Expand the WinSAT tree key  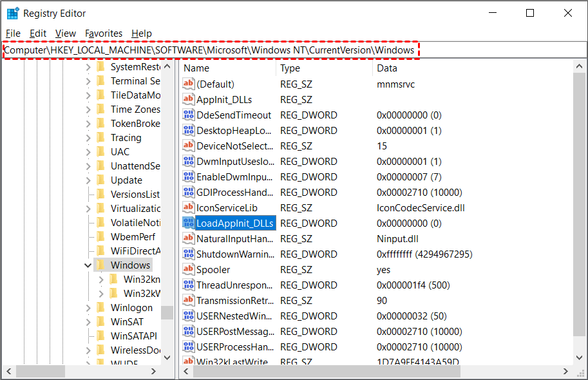pos(88,322)
